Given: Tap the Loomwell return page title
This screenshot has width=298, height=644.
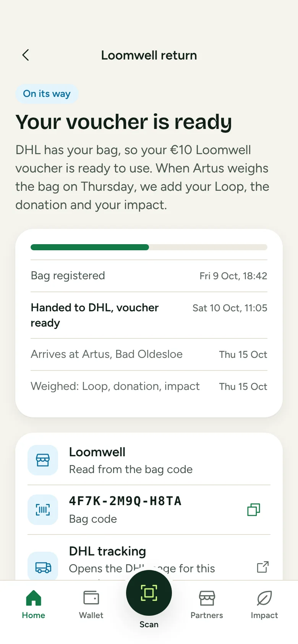Looking at the screenshot, I should [149, 55].
